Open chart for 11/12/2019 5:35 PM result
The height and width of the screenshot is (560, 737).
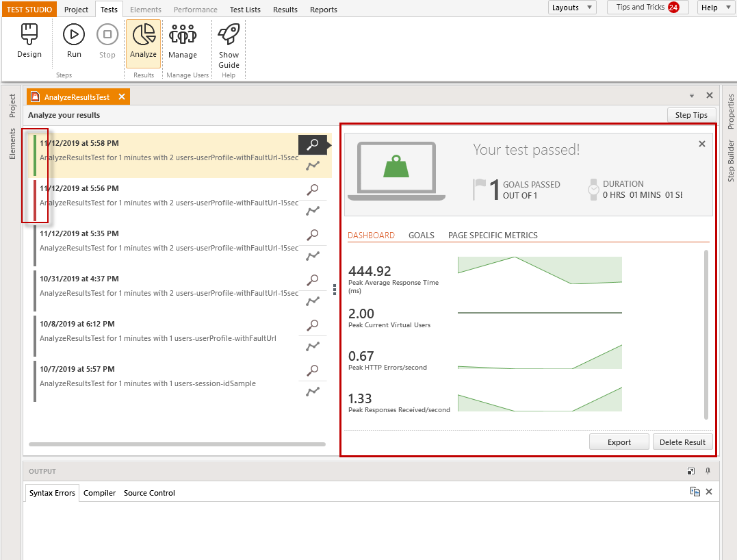313,256
